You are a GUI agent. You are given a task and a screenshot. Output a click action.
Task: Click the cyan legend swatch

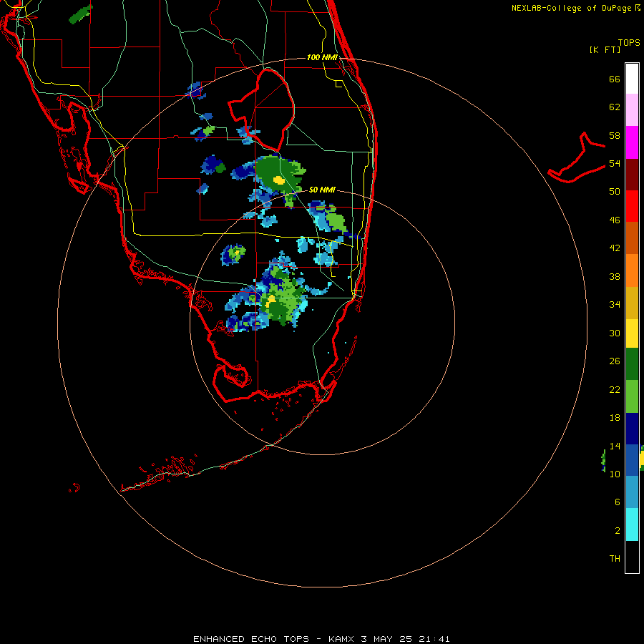pos(632,525)
